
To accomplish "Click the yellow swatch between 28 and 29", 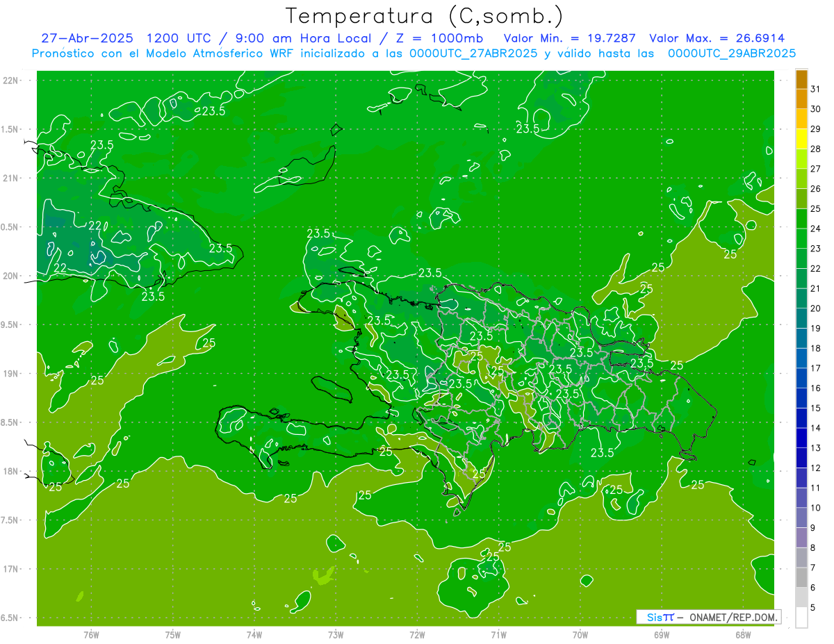I will (x=801, y=139).
